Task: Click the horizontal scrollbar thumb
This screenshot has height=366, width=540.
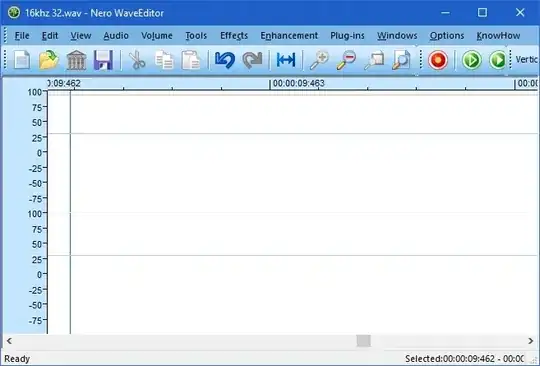Action: (363, 341)
